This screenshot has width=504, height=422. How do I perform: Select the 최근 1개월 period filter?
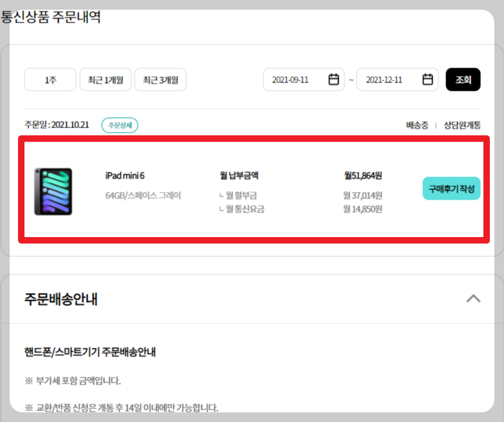pos(106,79)
